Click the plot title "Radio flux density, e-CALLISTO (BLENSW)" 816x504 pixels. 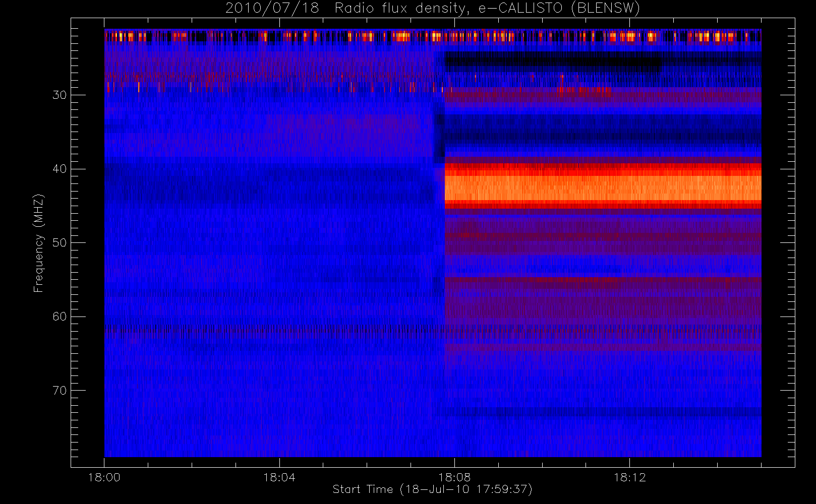click(x=488, y=9)
